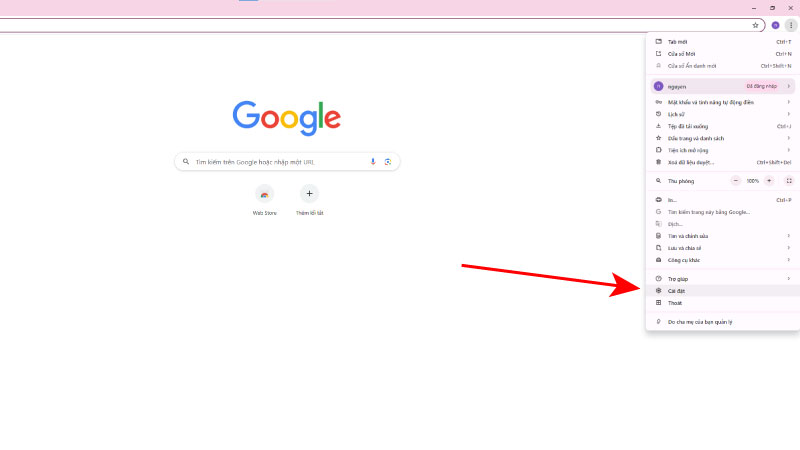
Task: Expand 'Mật khẩu và tính năng tự động điền'
Action: [720, 102]
